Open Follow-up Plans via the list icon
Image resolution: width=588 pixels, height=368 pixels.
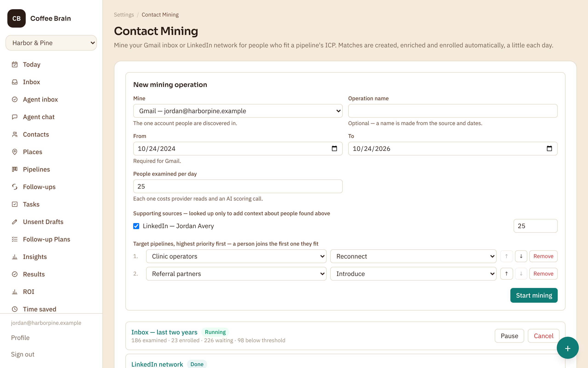pyautogui.click(x=14, y=239)
